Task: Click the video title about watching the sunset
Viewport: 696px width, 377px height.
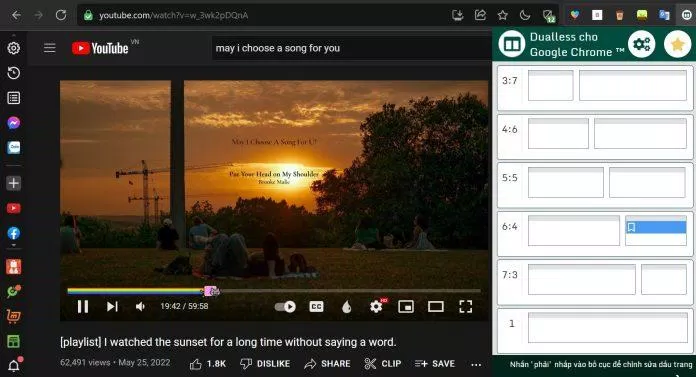Action: [228, 342]
